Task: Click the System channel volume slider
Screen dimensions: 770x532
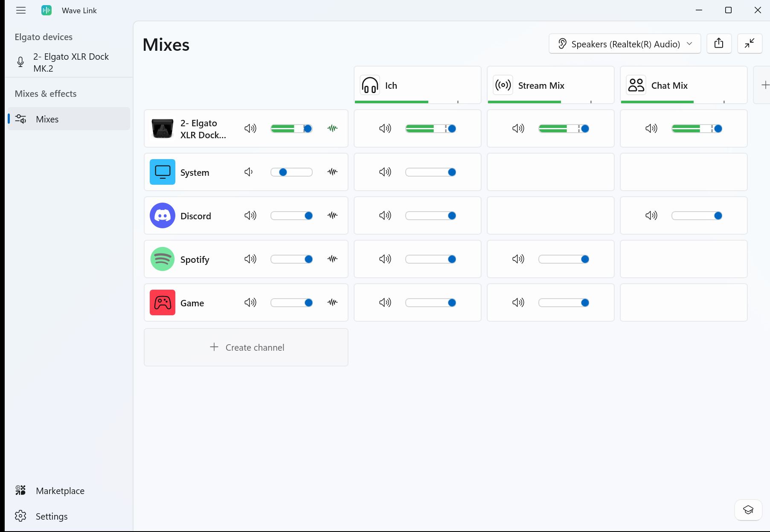Action: (x=291, y=172)
